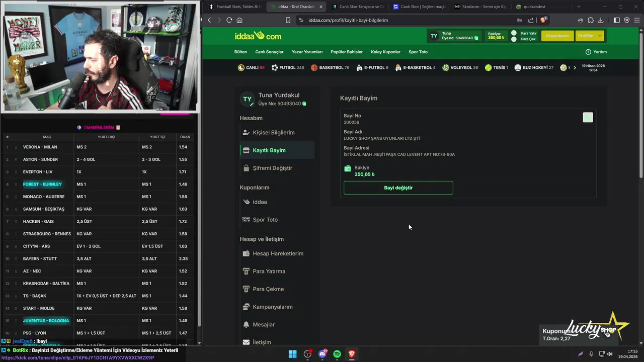This screenshot has height=362, width=644.
Task: Select the E-BASKETBOL sport category
Action: click(x=416, y=67)
